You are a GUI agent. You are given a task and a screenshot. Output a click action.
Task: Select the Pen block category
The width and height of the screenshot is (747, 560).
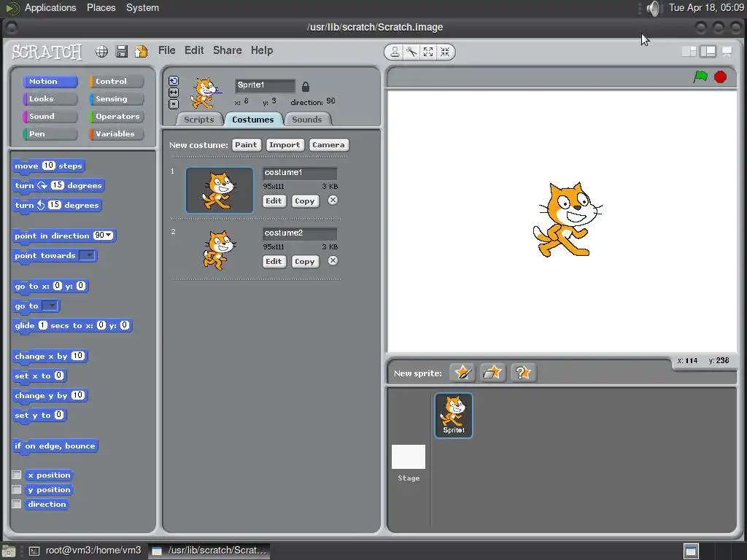click(x=50, y=134)
